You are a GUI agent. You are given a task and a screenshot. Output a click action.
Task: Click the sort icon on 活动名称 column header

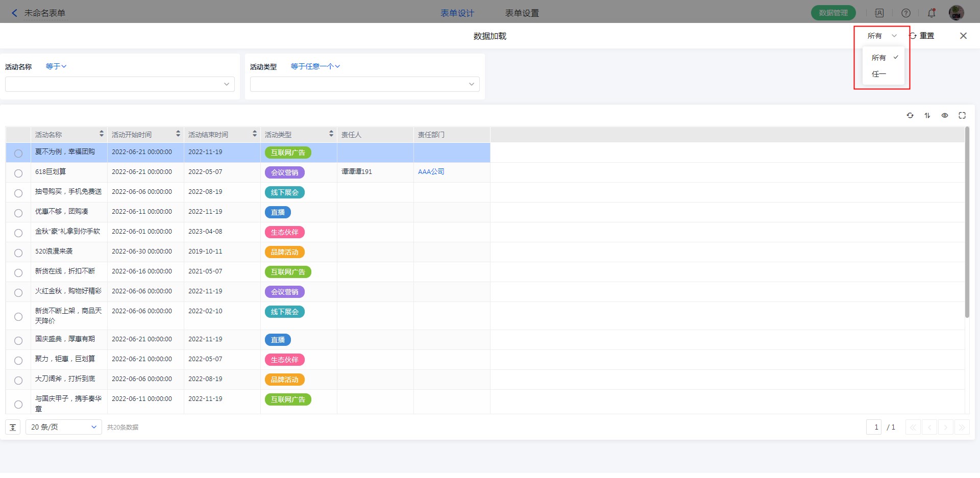(x=102, y=134)
